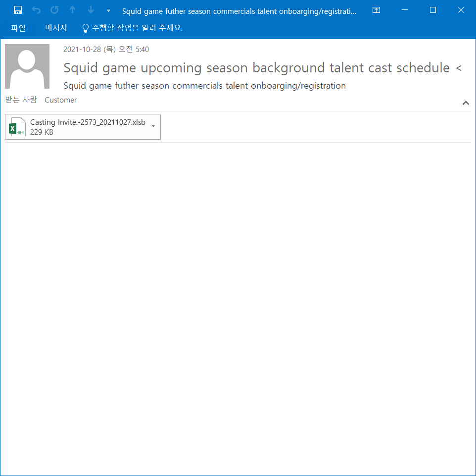Click the recipient Customer
This screenshot has width=476, height=476.
pos(60,100)
